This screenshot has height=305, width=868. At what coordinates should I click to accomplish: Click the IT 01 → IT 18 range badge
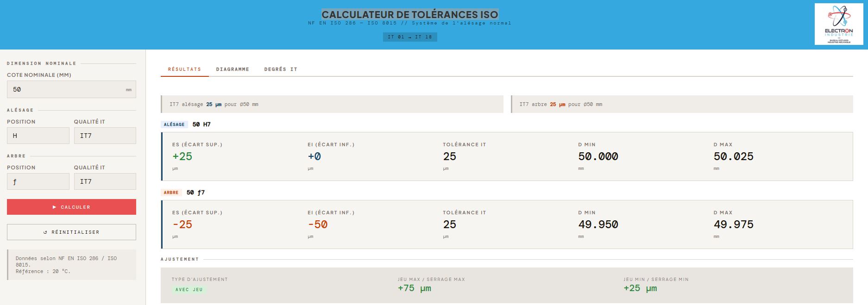coord(410,37)
